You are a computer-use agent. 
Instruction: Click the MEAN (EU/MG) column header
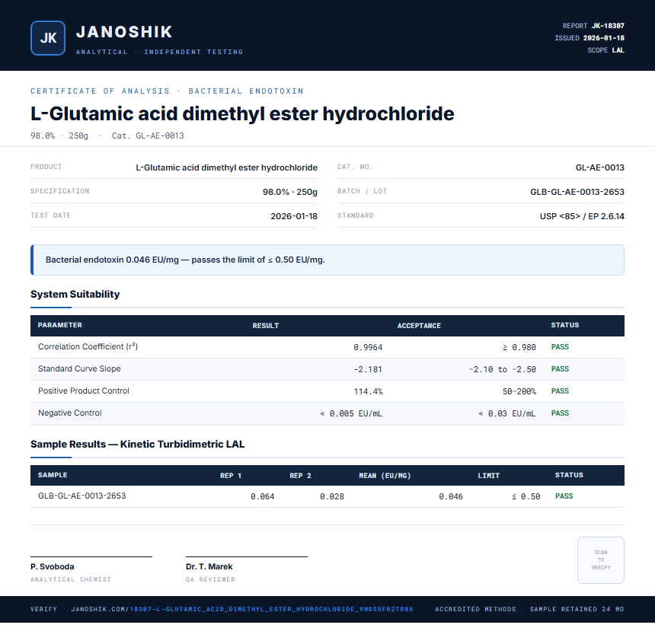tap(385, 476)
